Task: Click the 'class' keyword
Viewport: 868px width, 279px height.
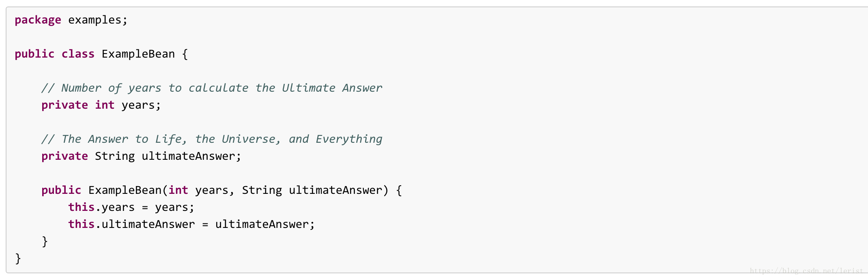Action: point(78,54)
